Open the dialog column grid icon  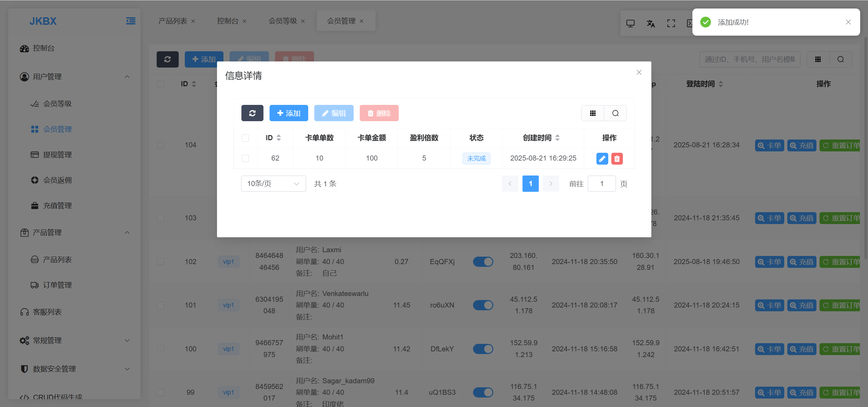click(593, 113)
